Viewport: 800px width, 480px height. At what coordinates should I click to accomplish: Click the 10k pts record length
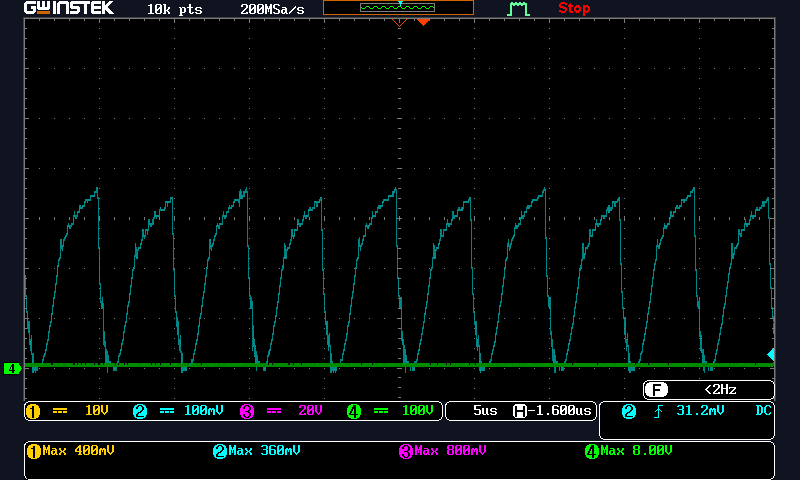pos(174,9)
